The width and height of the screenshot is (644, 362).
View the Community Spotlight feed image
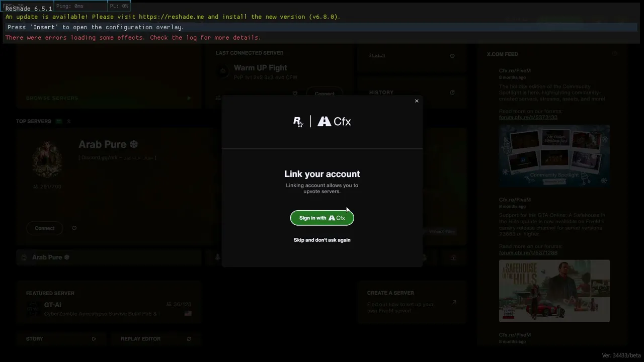click(x=554, y=156)
